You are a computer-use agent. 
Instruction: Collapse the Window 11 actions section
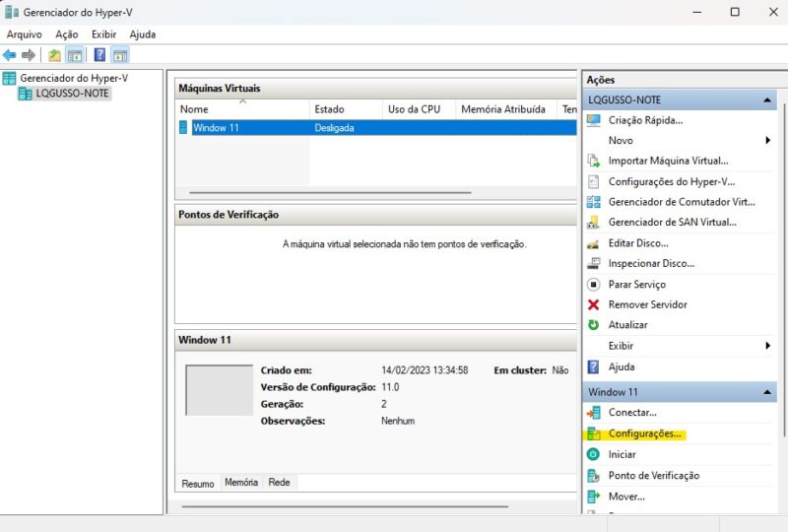pyautogui.click(x=766, y=392)
